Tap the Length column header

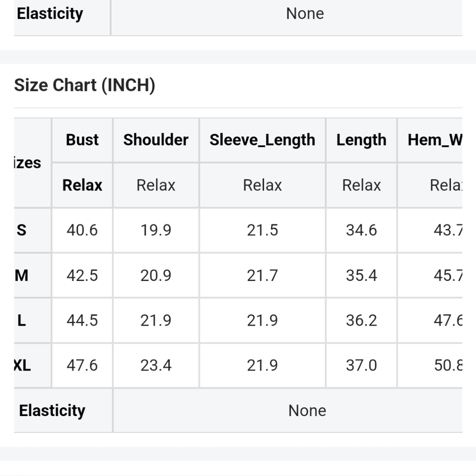click(x=361, y=140)
